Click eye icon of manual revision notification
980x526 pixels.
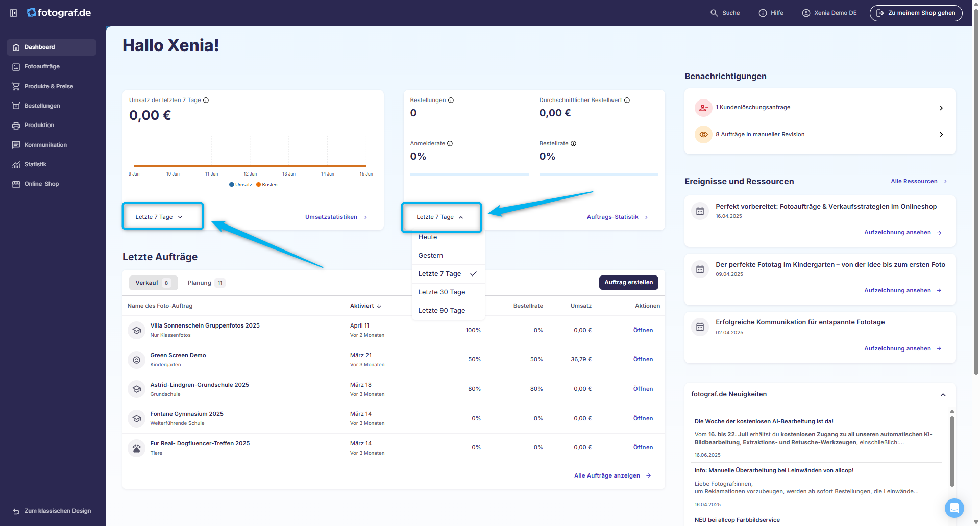(703, 135)
